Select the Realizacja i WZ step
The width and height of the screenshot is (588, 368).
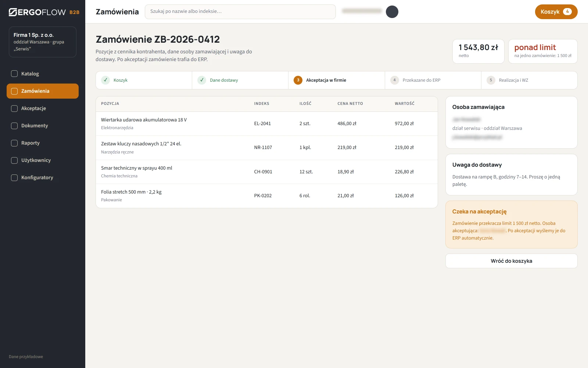click(x=529, y=80)
